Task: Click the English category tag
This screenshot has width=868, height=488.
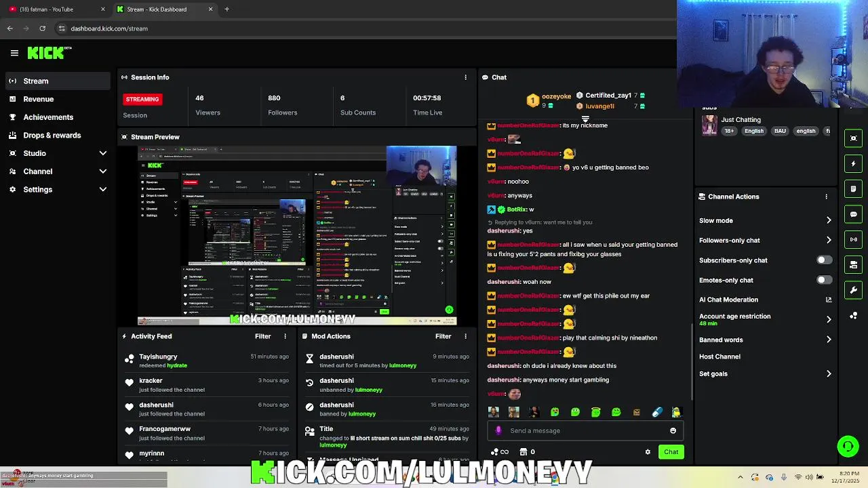Action: tap(754, 131)
